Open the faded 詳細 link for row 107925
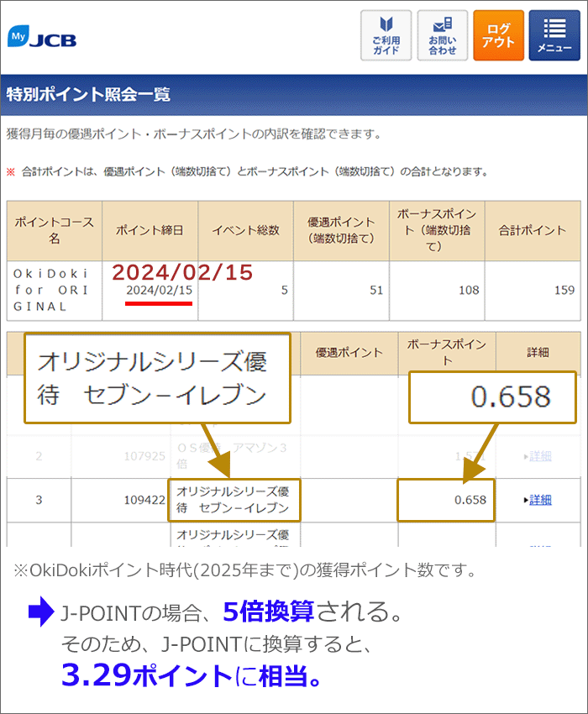This screenshot has height=714, width=588. pos(540,456)
